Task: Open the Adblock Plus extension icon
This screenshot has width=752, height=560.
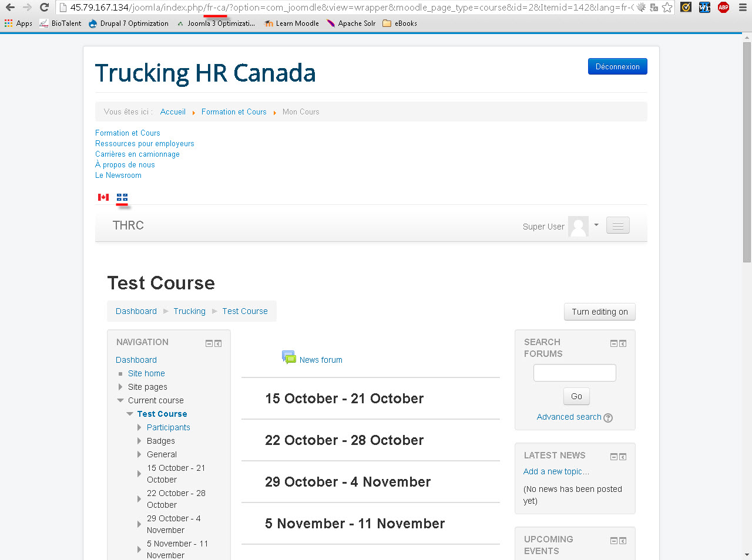Action: [x=723, y=8]
